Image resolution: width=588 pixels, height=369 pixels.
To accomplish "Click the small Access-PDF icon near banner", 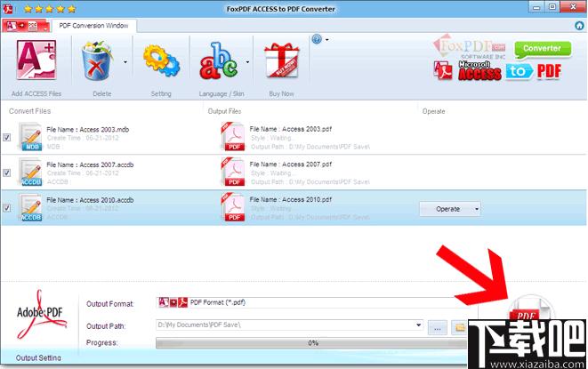I will click(443, 70).
